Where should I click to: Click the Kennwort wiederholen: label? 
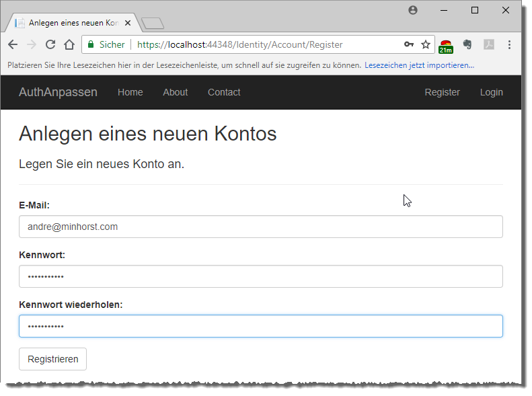click(71, 305)
